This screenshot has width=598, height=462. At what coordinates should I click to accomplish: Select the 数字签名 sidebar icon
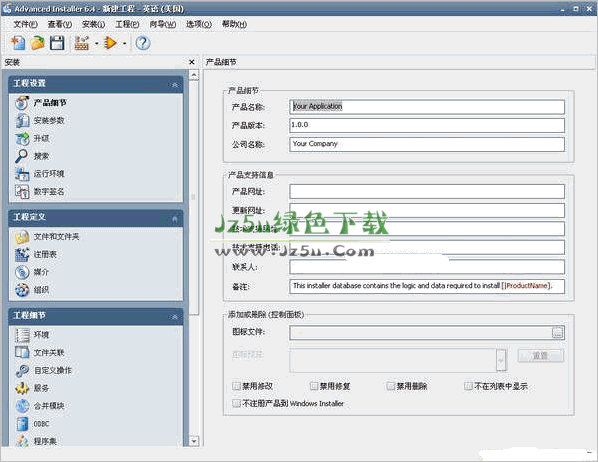[22, 192]
